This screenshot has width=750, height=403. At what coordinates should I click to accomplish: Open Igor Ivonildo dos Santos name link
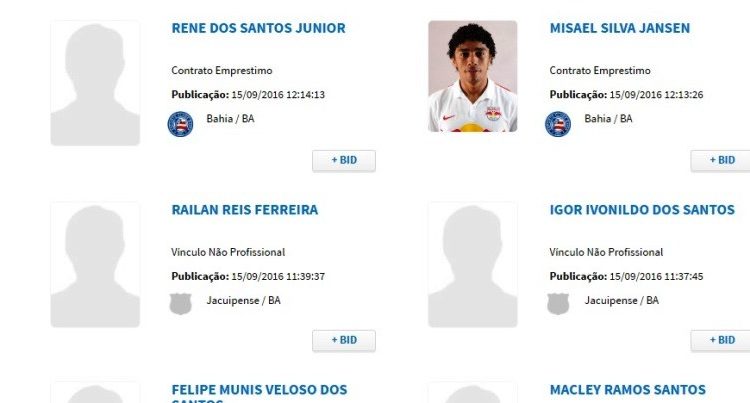point(642,210)
